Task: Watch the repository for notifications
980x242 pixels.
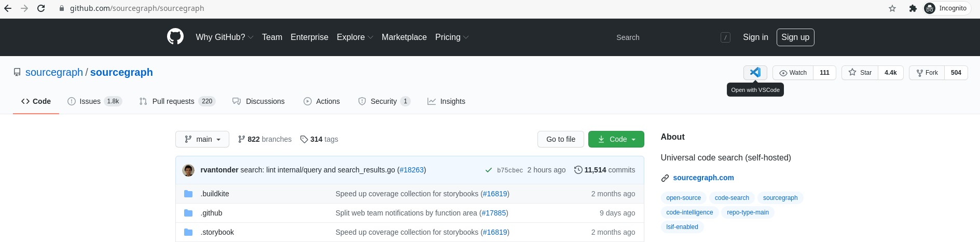Action: point(793,73)
